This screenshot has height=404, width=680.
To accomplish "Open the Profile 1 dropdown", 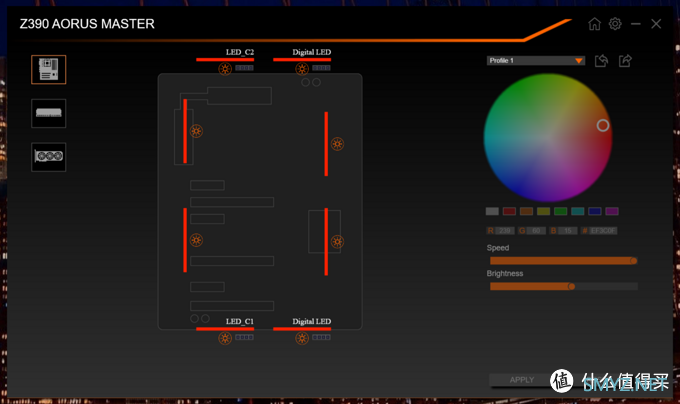I will (536, 61).
